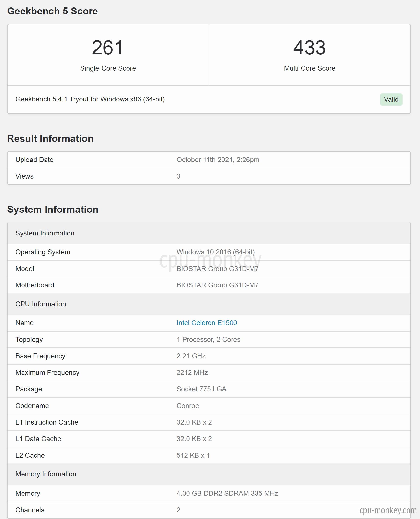420x519 pixels.
Task: Click the Base Frequency label
Action: coord(40,356)
